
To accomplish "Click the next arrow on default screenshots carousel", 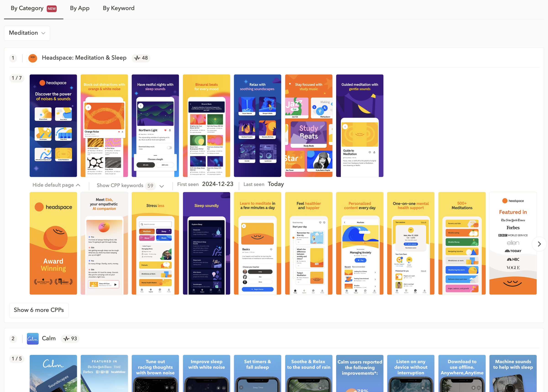I will (539, 244).
